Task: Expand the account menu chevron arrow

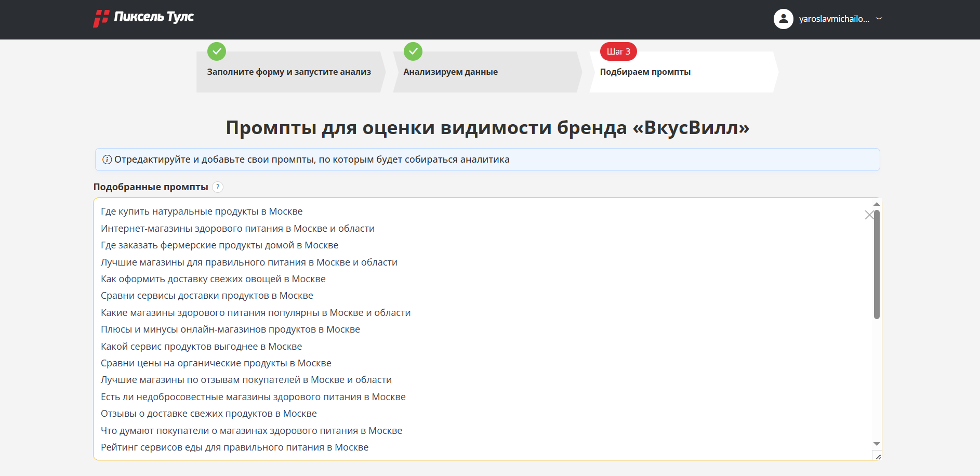Action: pyautogui.click(x=879, y=19)
